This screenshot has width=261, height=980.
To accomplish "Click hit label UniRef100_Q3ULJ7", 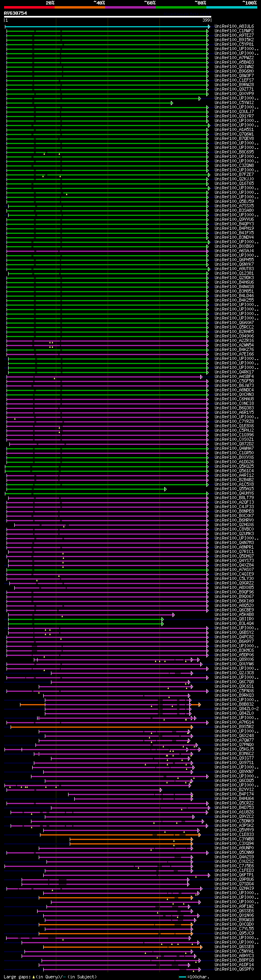I will 234,111.
